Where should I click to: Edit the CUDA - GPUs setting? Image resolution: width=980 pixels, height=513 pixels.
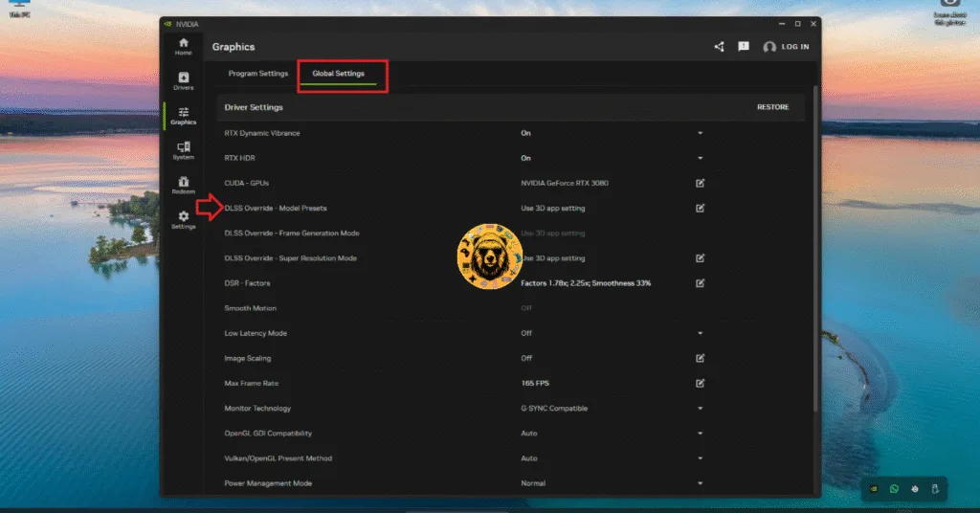(700, 183)
